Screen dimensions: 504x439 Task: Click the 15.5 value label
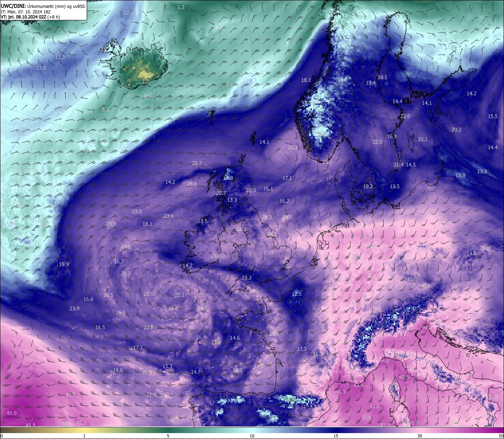pyautogui.click(x=493, y=116)
